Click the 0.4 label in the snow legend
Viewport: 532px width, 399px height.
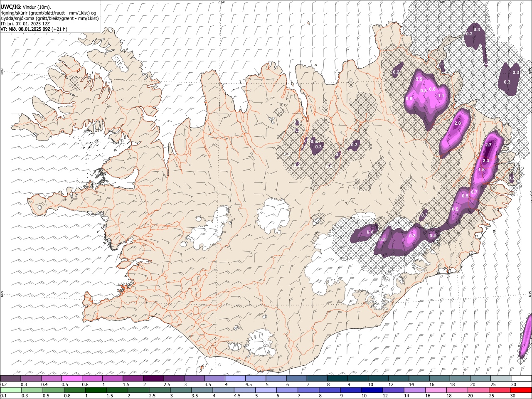click(x=44, y=384)
